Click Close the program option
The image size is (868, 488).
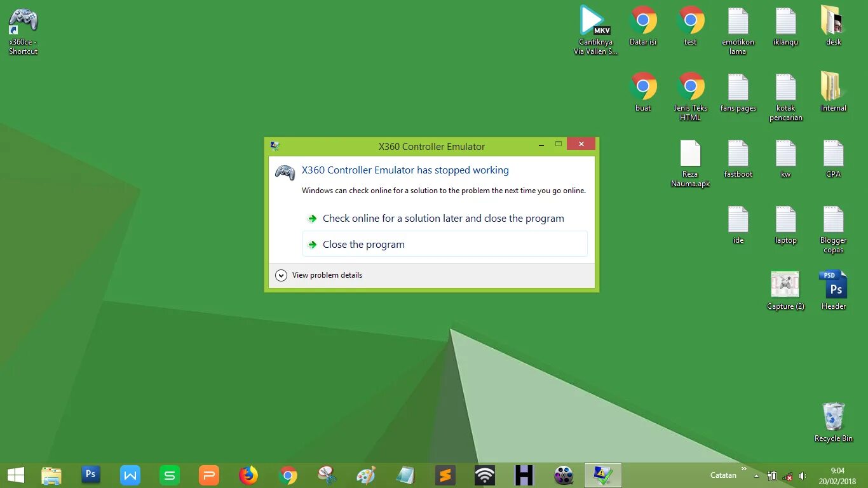(x=445, y=244)
